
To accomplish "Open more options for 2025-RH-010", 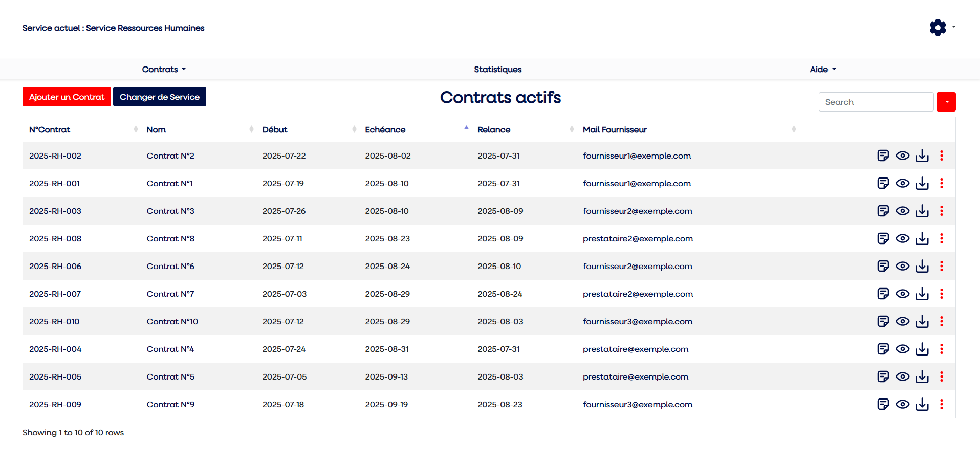I will point(942,321).
